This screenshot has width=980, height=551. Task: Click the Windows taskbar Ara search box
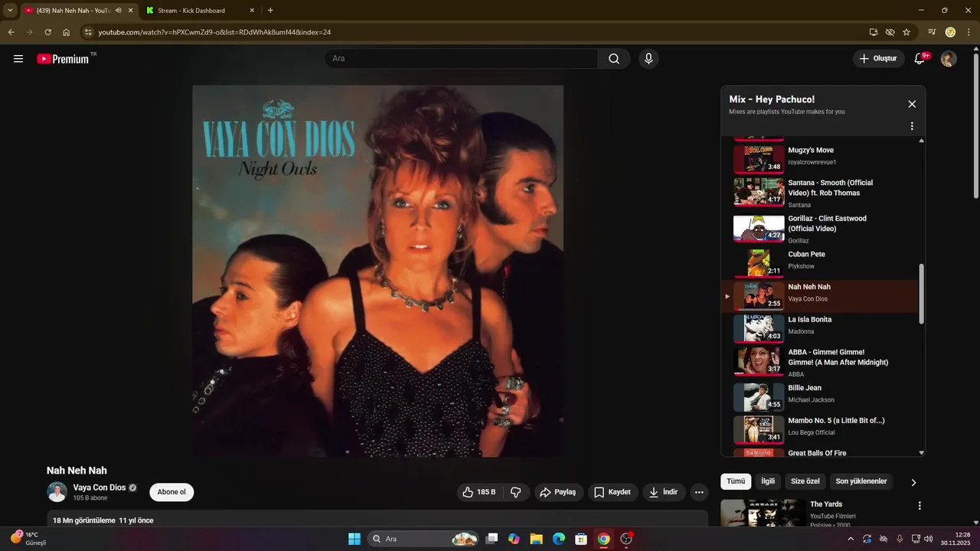423,539
